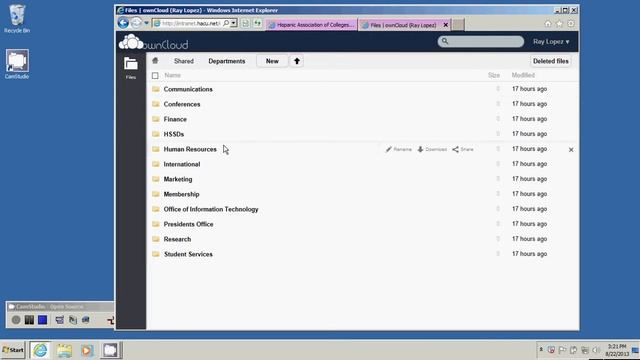Click CamStudio blue stop button
640x360 pixels.
tap(42, 320)
